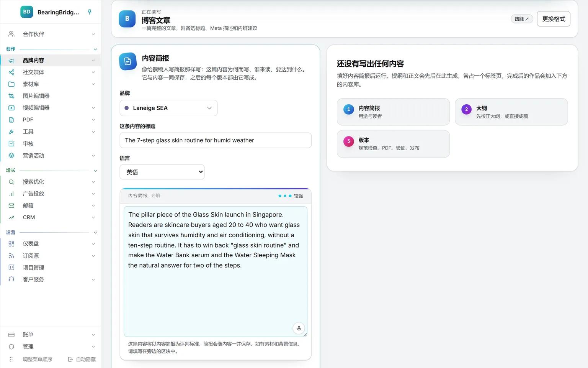The height and width of the screenshot is (368, 588).
Task: Expand the CRM menu chevron
Action: click(x=93, y=217)
